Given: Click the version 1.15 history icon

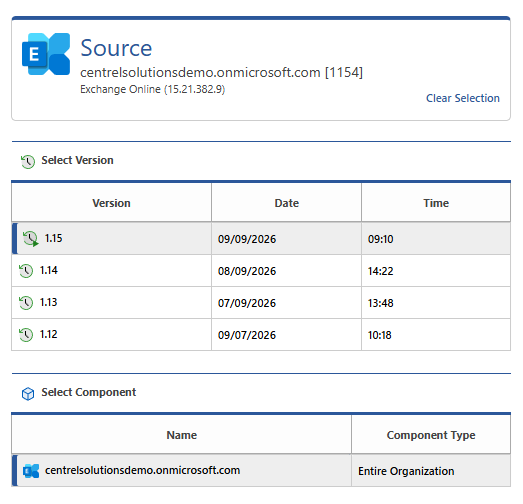Looking at the screenshot, I should [31, 238].
